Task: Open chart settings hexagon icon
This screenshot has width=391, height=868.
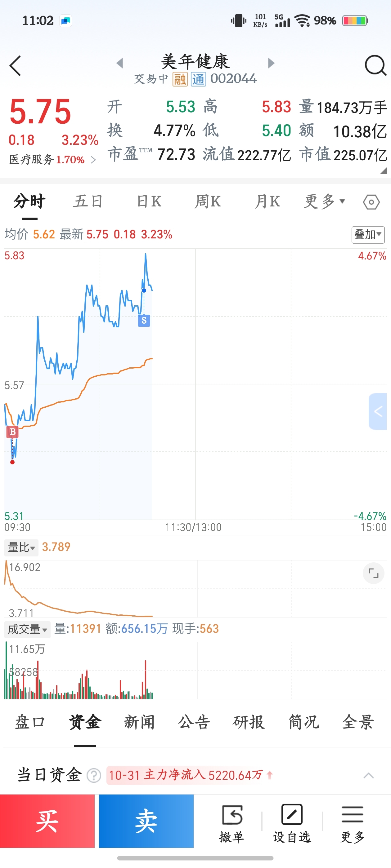Action: (x=371, y=202)
